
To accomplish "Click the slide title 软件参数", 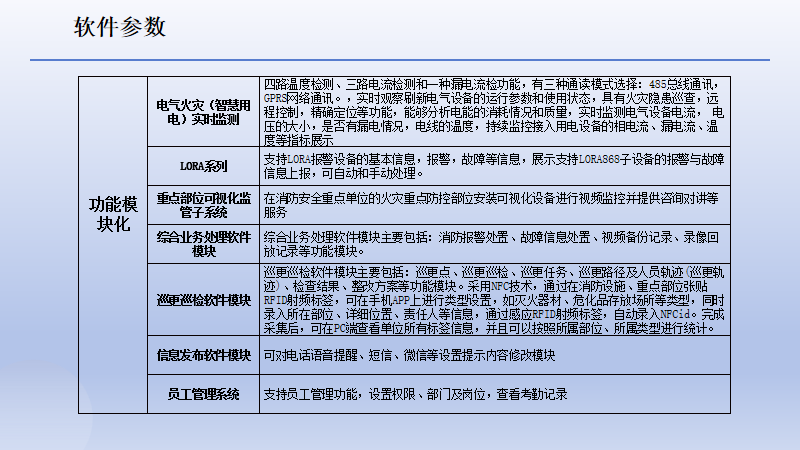I will 120,27.
